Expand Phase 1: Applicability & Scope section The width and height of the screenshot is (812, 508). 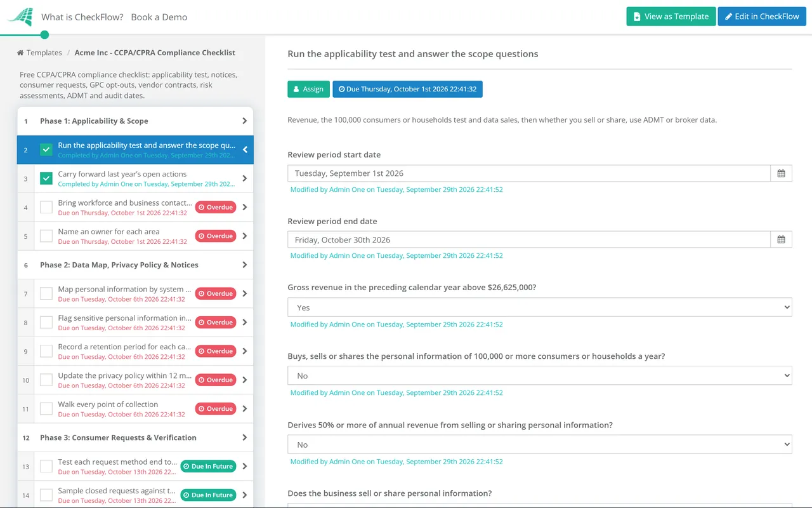(135, 121)
